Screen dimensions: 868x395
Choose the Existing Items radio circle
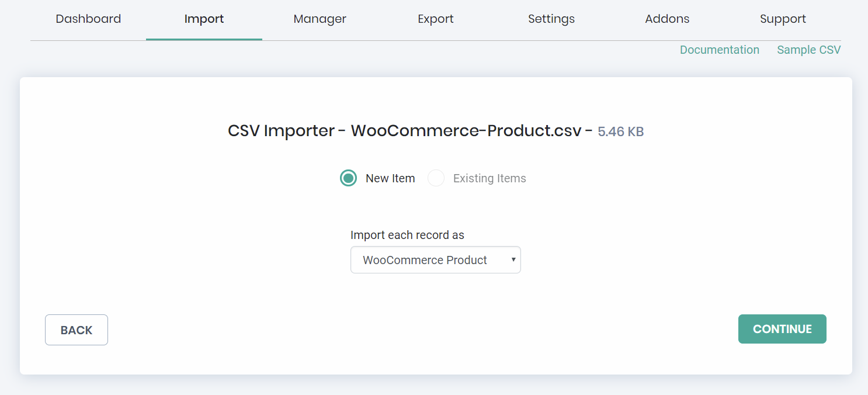[436, 178]
